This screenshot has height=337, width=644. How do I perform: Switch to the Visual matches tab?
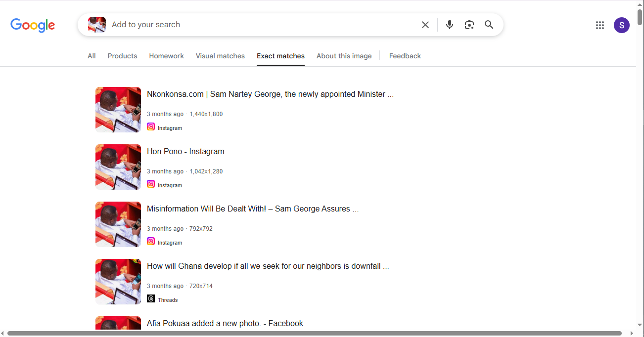click(x=220, y=56)
